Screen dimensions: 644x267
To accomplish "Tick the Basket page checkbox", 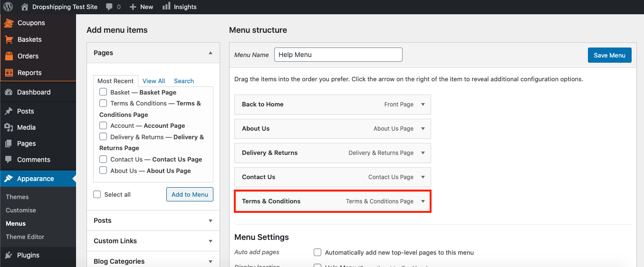I will coord(103,92).
